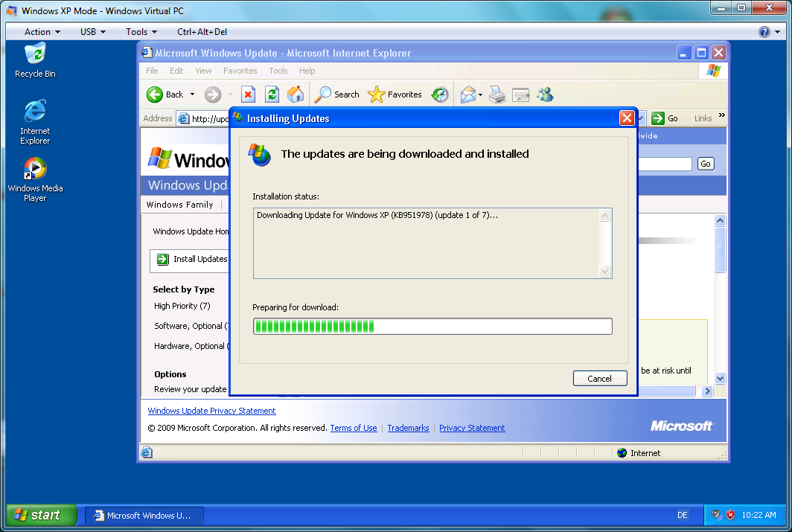Image resolution: width=792 pixels, height=532 pixels.
Task: Click the Home icon in the toolbar
Action: coord(295,94)
